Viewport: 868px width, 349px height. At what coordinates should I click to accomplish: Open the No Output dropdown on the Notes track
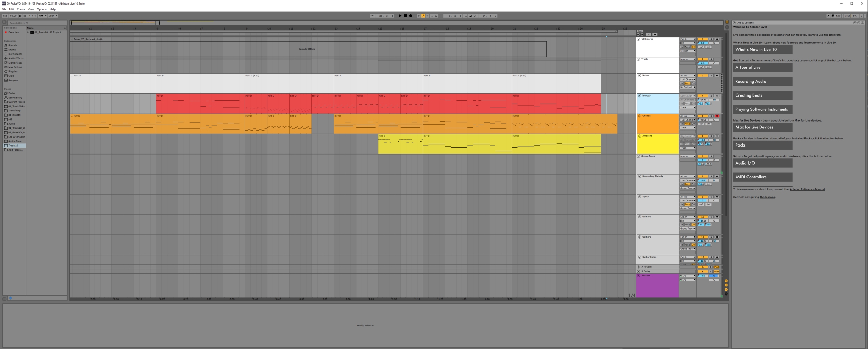point(687,87)
